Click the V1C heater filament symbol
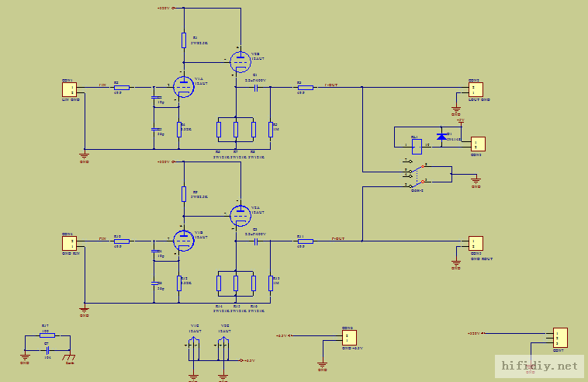 pos(194,349)
